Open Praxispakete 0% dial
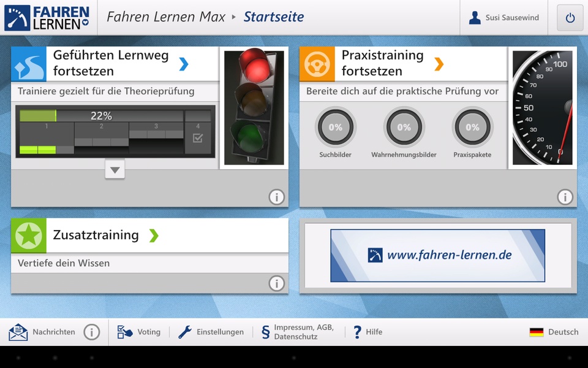 point(472,128)
